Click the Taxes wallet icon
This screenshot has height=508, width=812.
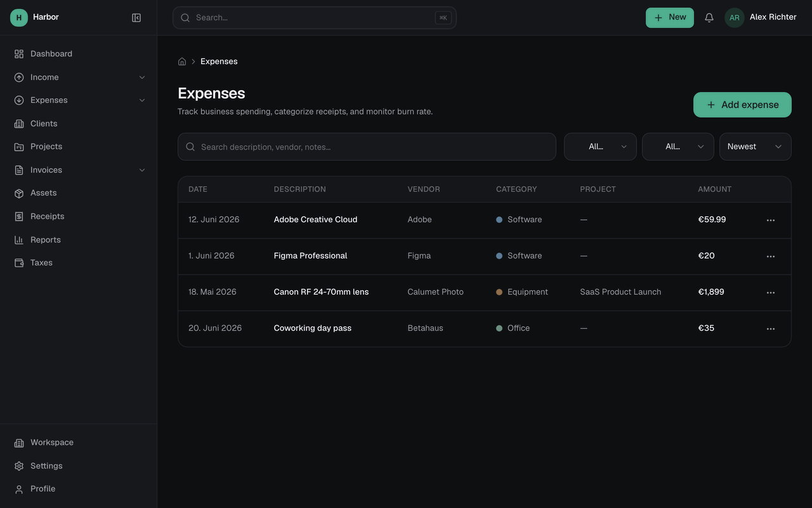click(19, 263)
